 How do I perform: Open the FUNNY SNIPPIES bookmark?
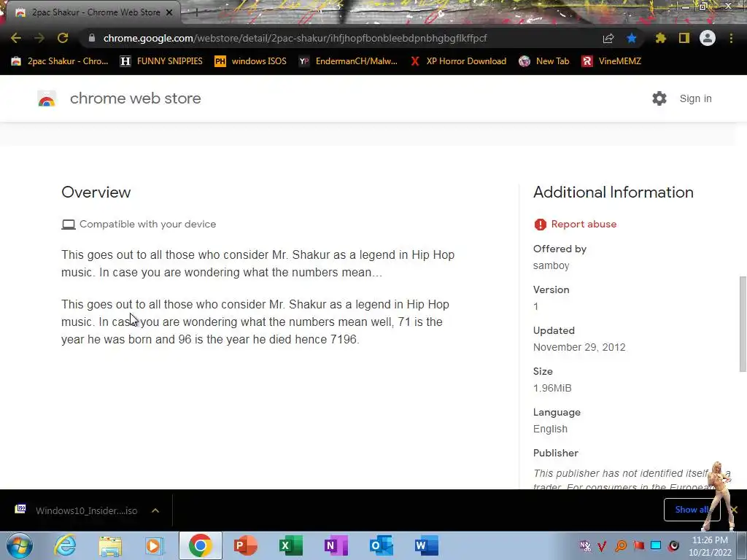click(x=161, y=61)
